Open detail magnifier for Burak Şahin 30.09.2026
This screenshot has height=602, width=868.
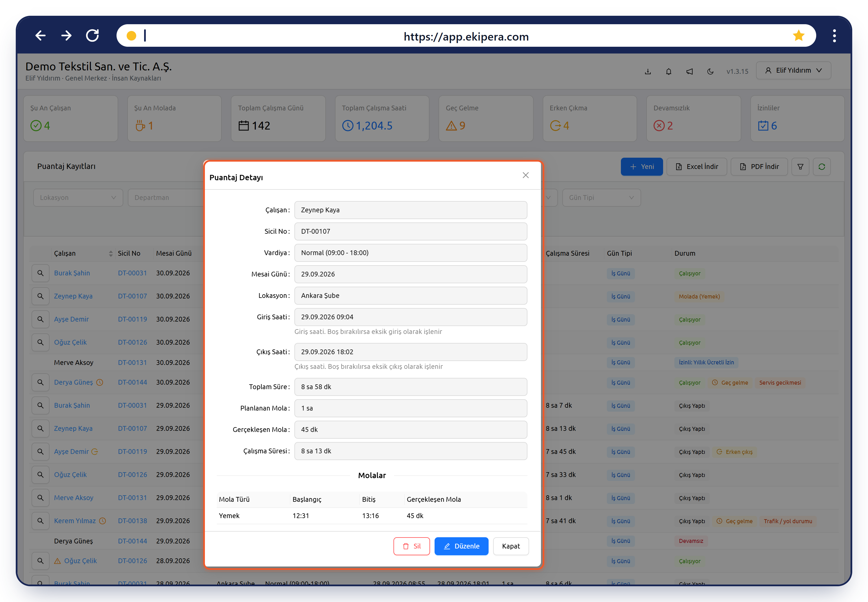(40, 273)
